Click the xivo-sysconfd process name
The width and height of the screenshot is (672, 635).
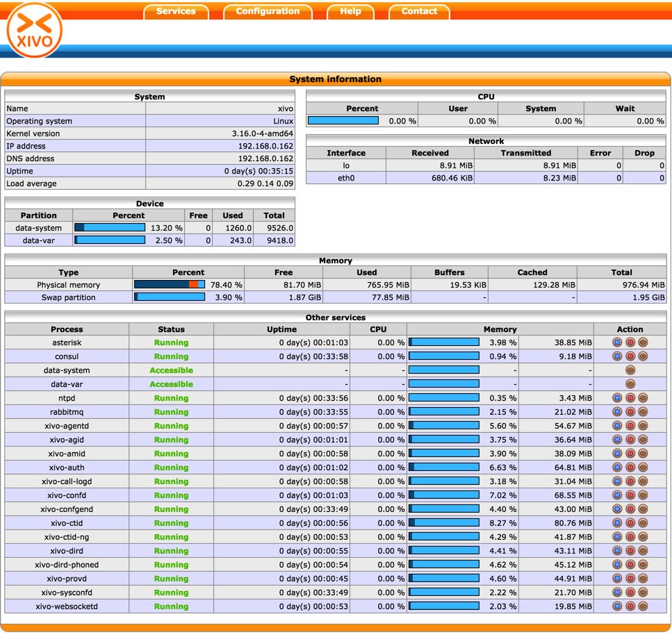click(67, 593)
